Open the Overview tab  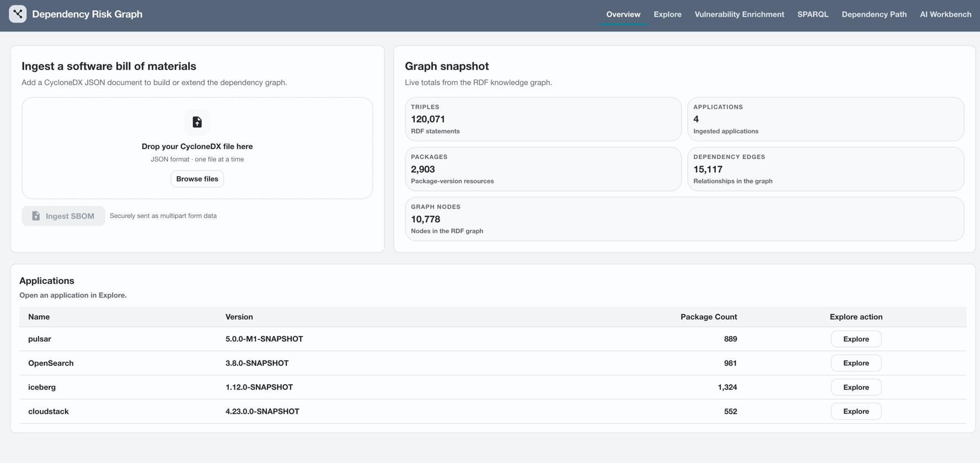click(x=623, y=14)
